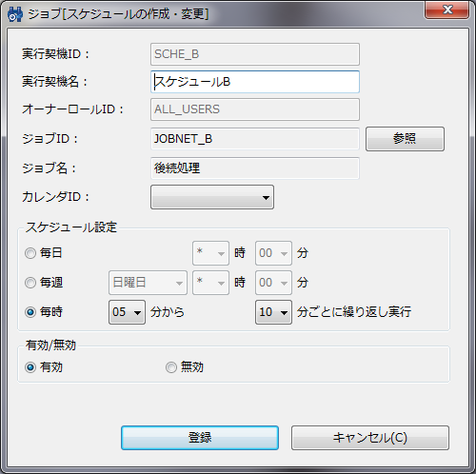
Task: Click the ジョブ名 field showing 後続処理
Action: (255, 168)
